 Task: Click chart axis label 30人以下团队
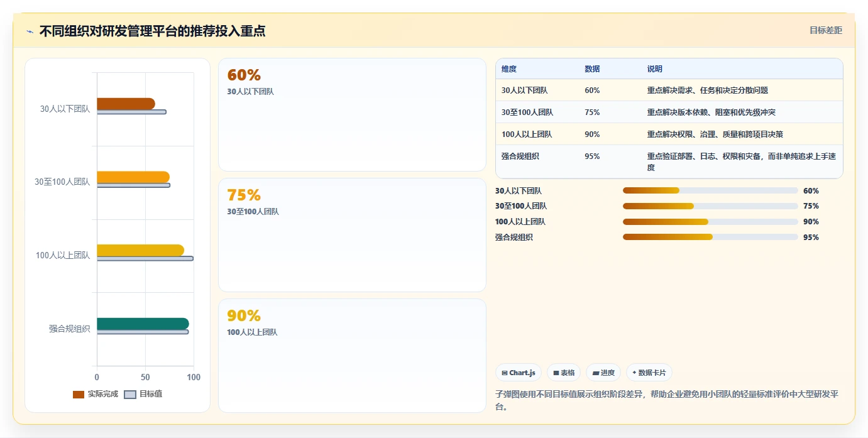[x=65, y=109]
